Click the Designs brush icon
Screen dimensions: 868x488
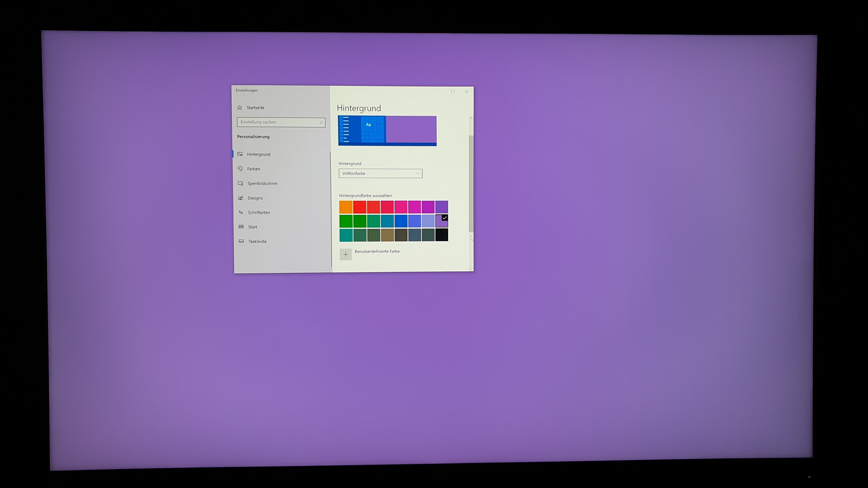(x=241, y=198)
